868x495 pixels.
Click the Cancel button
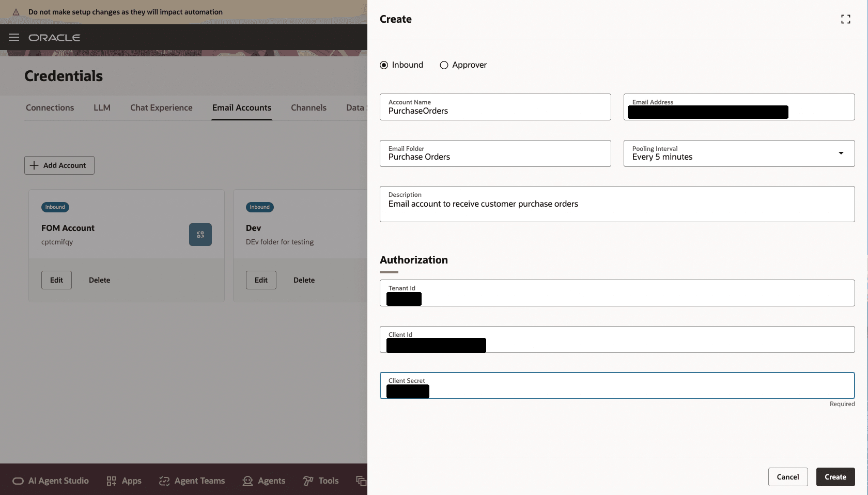tap(788, 477)
